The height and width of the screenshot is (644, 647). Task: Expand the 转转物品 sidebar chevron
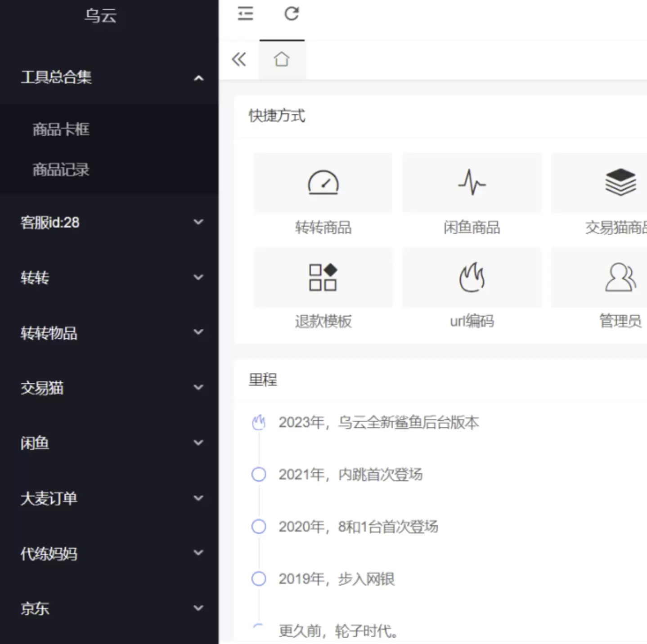(x=198, y=332)
